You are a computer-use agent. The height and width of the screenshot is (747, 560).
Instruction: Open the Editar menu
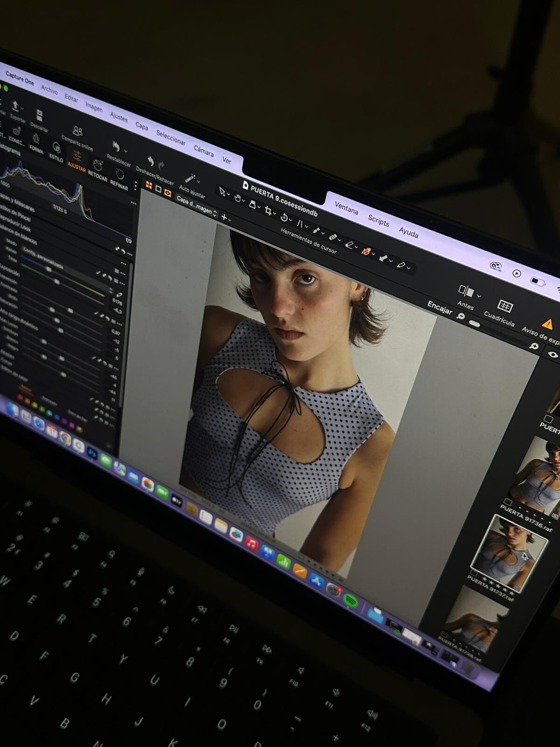(x=71, y=98)
